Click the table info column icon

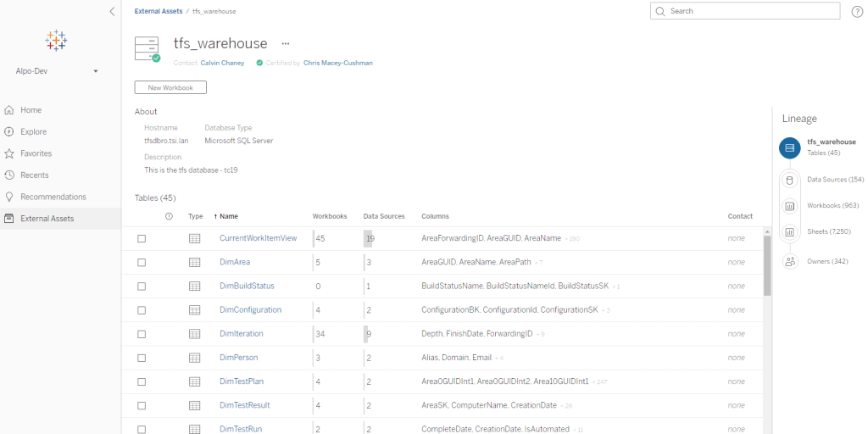click(169, 216)
